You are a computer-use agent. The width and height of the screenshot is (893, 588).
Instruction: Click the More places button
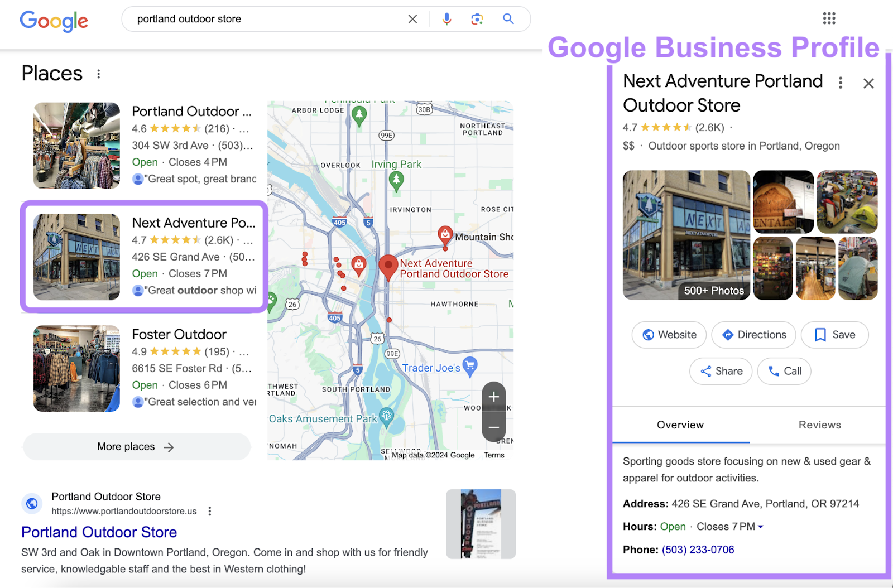[x=136, y=446]
